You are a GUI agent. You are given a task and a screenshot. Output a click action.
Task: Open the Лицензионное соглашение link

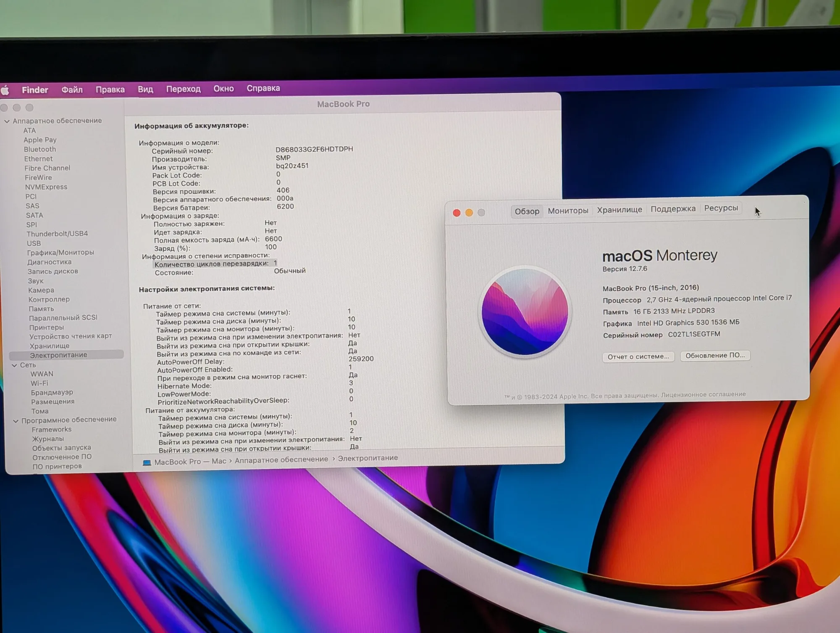(x=703, y=395)
